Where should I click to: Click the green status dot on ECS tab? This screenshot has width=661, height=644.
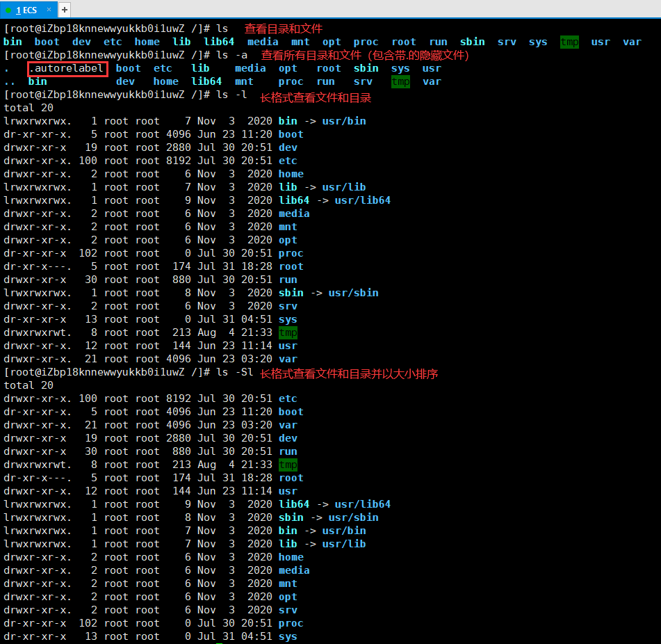point(8,10)
